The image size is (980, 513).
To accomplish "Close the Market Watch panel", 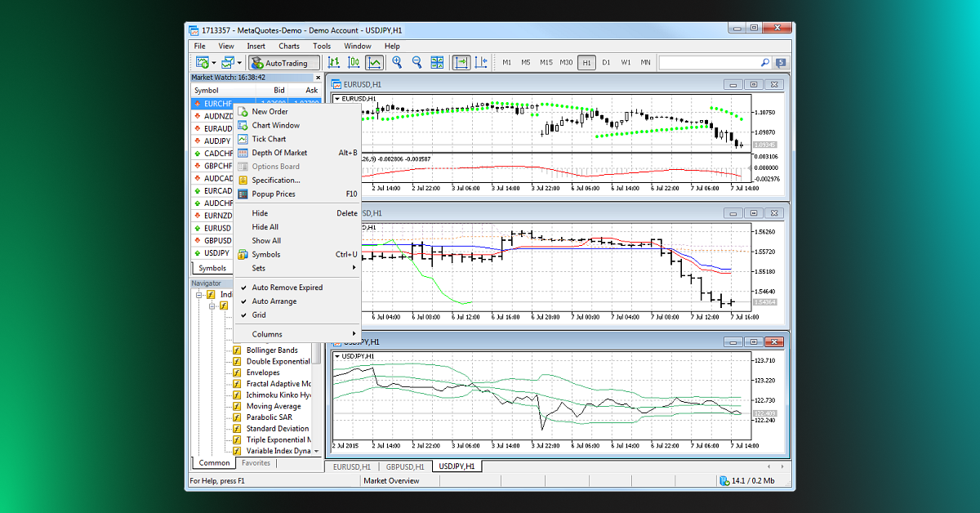I will (x=318, y=78).
